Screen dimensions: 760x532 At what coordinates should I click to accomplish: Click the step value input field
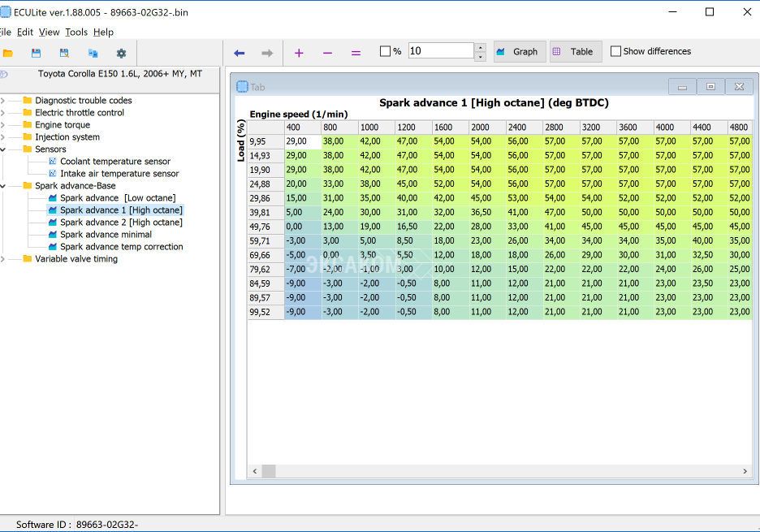440,51
